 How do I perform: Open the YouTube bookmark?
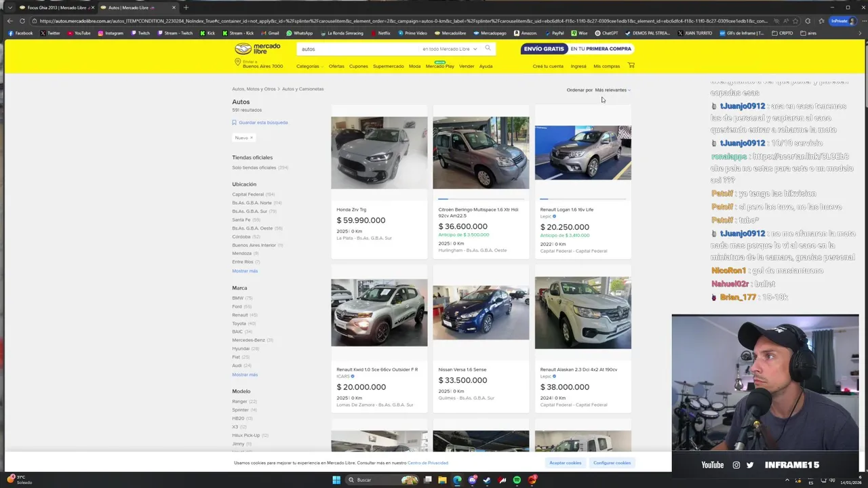(x=79, y=33)
